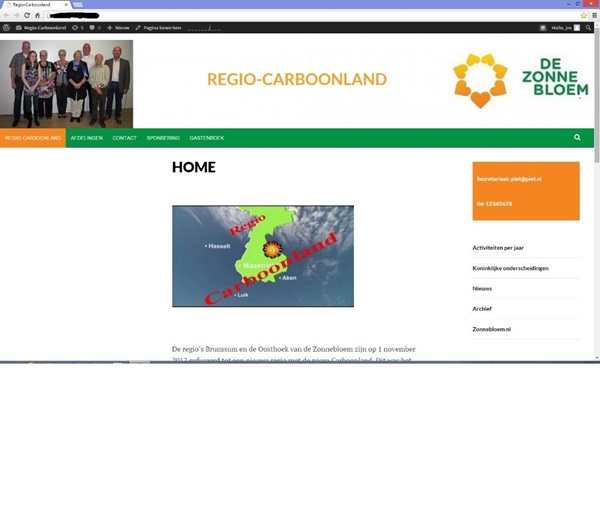
Task: Open the Nieuws sidebar link
Action: pyautogui.click(x=482, y=289)
